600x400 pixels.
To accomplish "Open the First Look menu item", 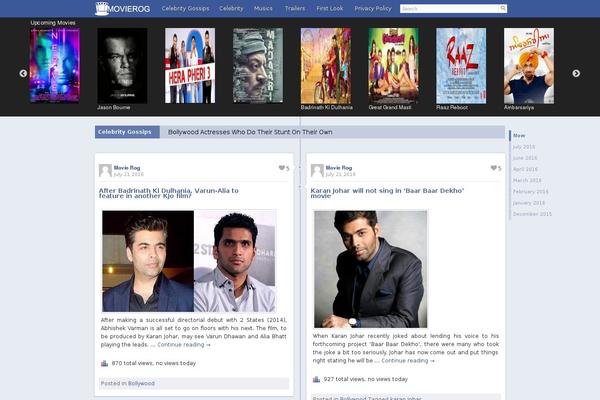I will [x=329, y=8].
